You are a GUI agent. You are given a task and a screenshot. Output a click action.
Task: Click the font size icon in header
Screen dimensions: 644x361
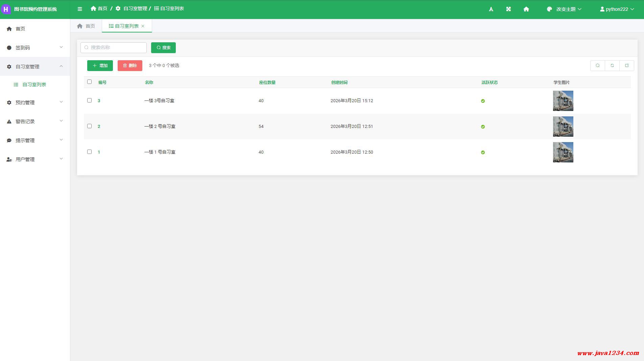(491, 9)
